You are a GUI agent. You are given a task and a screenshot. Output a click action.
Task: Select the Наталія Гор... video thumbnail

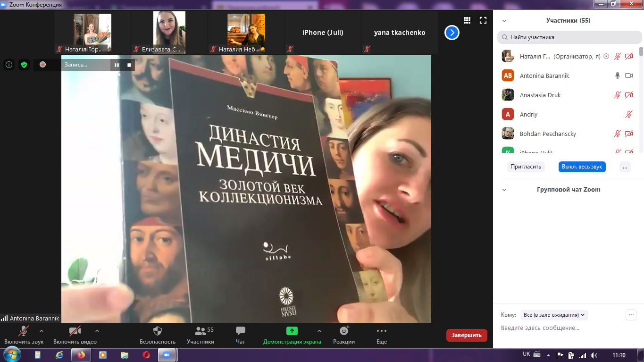click(92, 33)
